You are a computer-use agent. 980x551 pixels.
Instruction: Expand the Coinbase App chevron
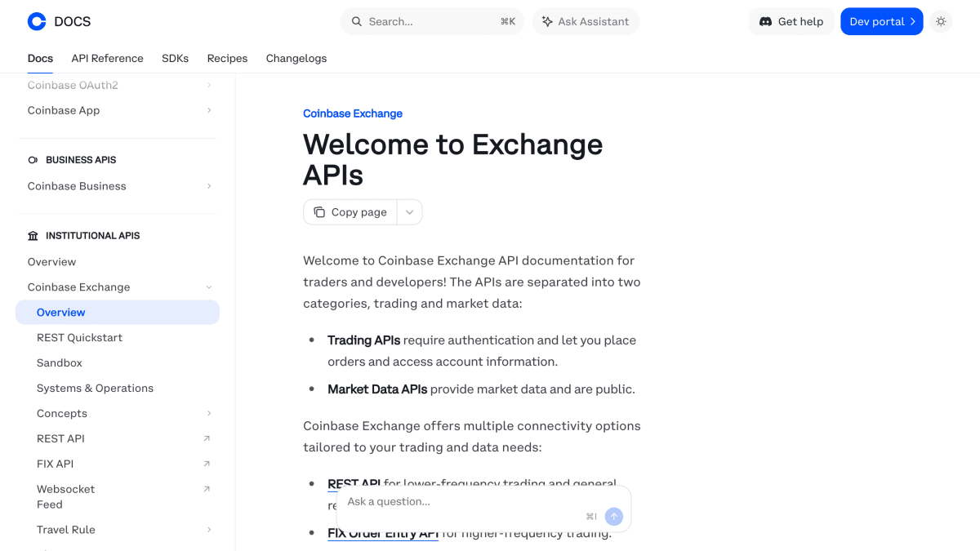click(209, 110)
